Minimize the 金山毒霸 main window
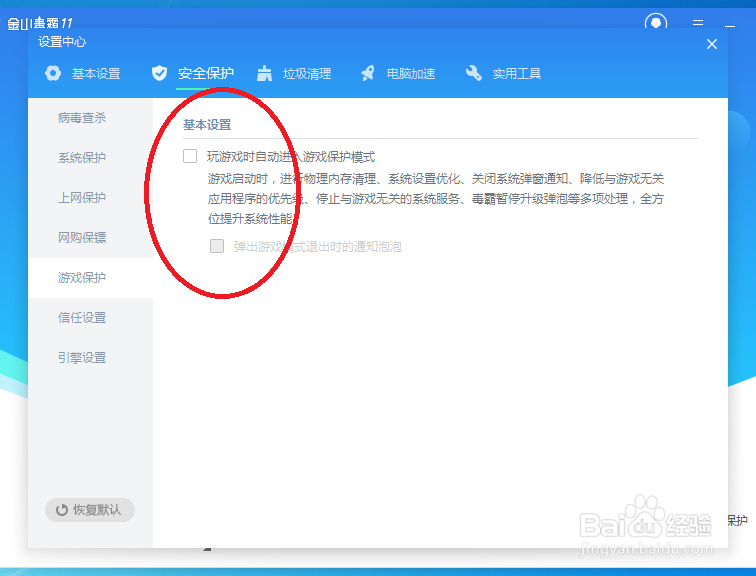 (730, 25)
